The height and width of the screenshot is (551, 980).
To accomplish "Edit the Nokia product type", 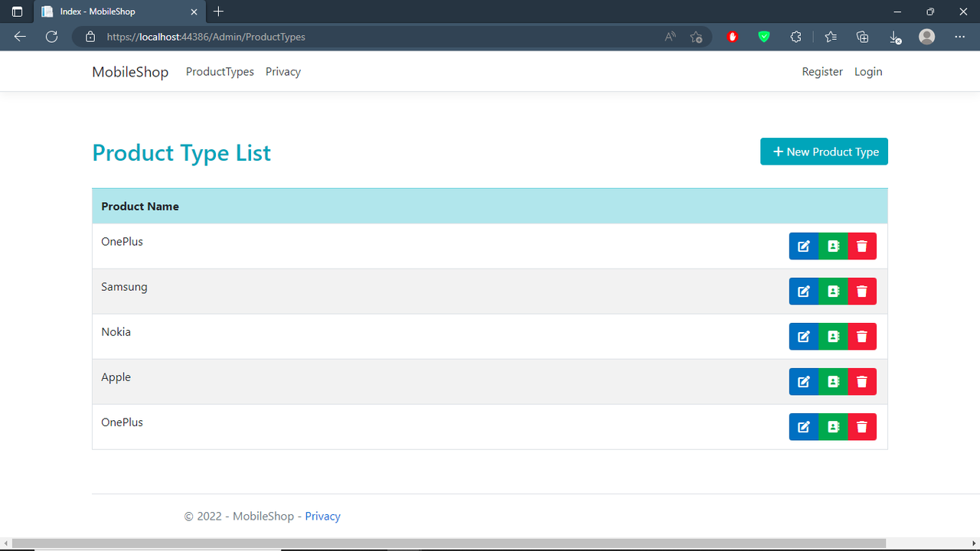I will click(x=804, y=337).
